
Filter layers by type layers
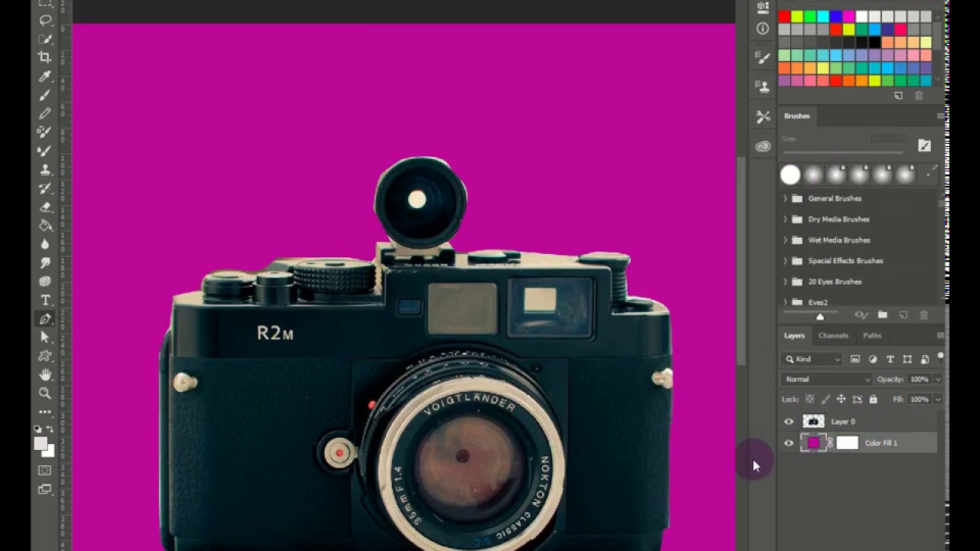tap(890, 359)
